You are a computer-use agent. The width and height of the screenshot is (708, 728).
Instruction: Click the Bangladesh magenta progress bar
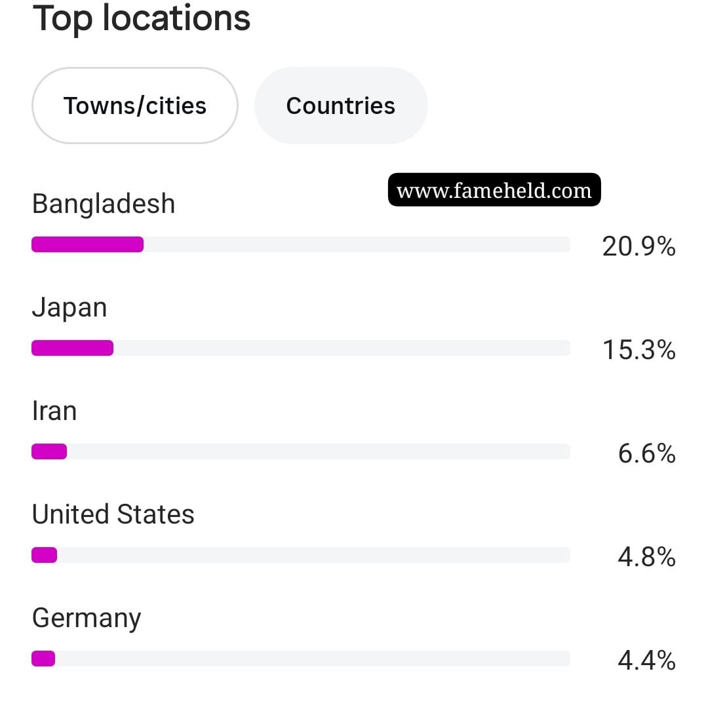point(87,244)
